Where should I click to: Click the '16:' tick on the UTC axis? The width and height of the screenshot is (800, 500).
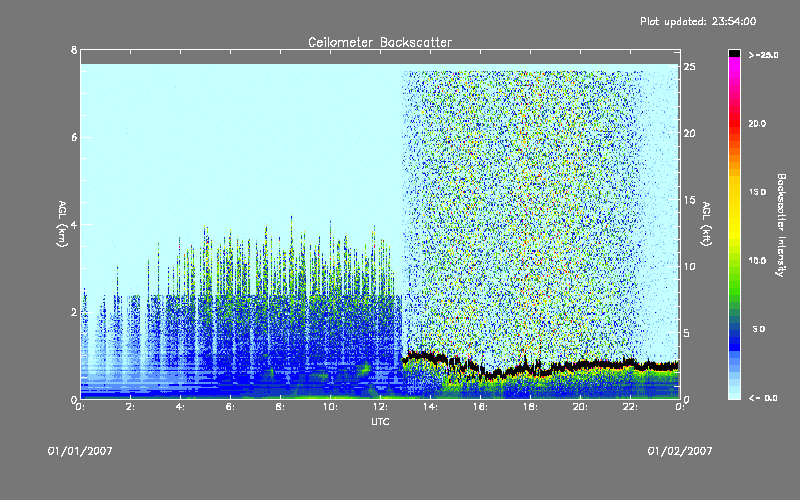point(480,407)
